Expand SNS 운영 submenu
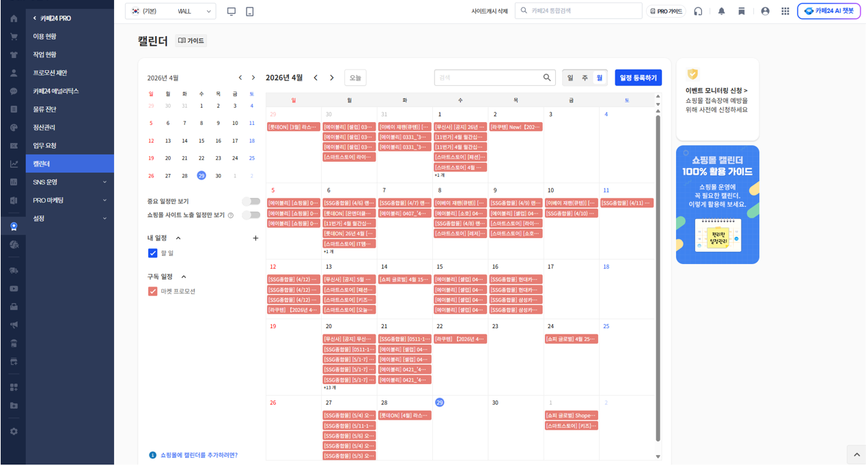 coord(104,182)
